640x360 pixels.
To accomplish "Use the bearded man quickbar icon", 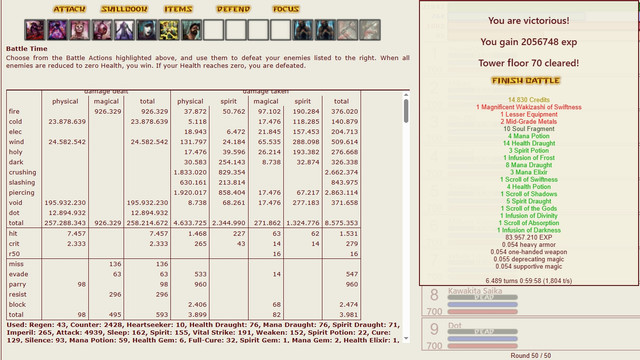I will pos(191,30).
